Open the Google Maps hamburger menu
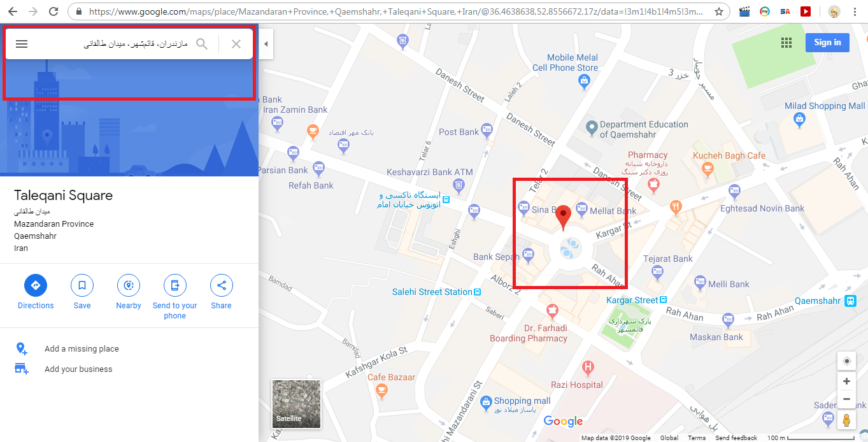The image size is (868, 442). pos(22,44)
